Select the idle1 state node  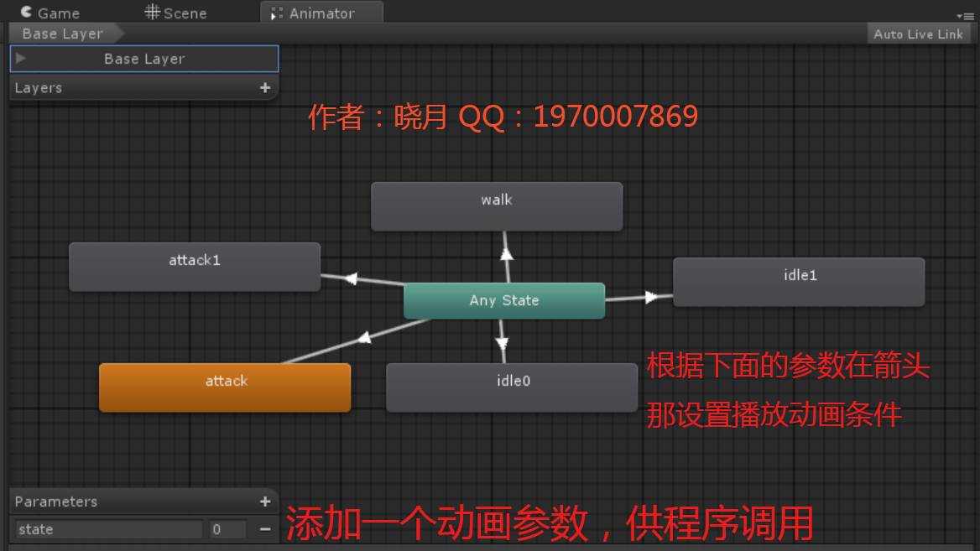point(799,282)
